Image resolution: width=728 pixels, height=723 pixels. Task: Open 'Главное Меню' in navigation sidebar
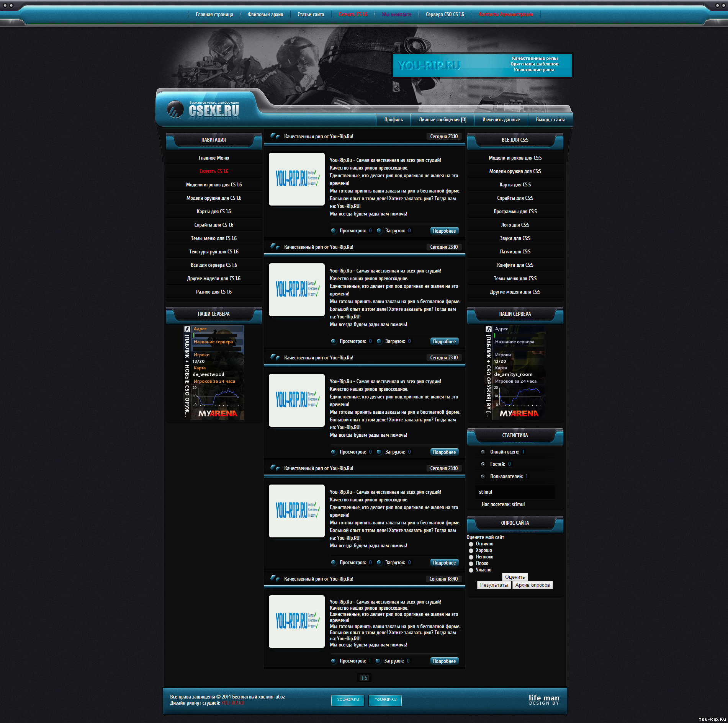(214, 158)
